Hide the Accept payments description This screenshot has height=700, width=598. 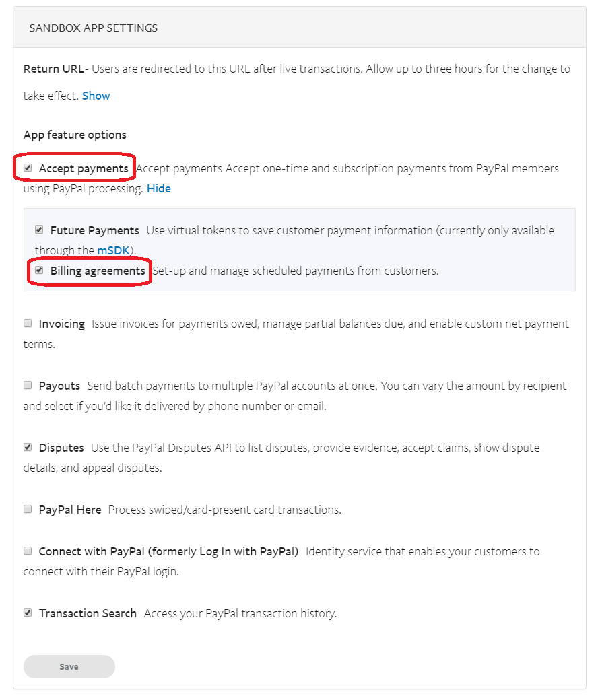[158, 188]
